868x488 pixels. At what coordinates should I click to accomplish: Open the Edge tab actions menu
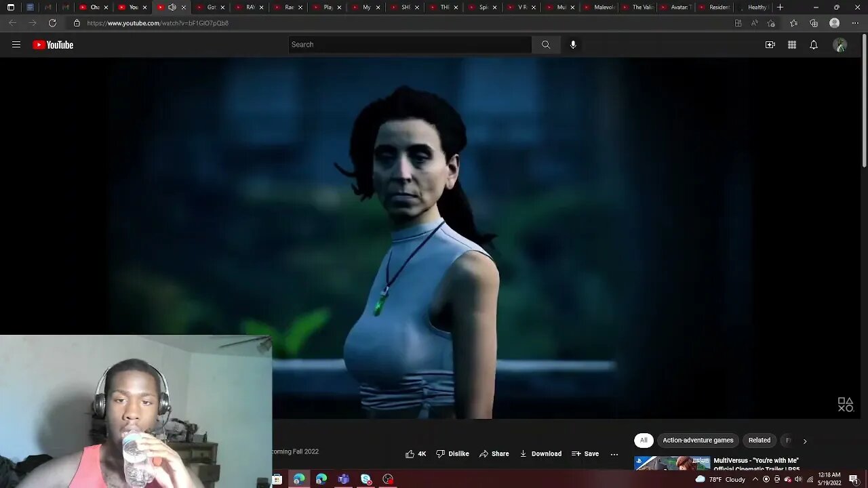11,7
